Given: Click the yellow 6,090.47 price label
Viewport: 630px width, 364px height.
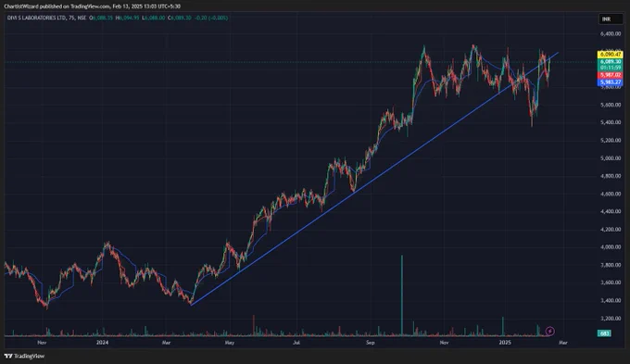Looking at the screenshot, I should click(611, 55).
